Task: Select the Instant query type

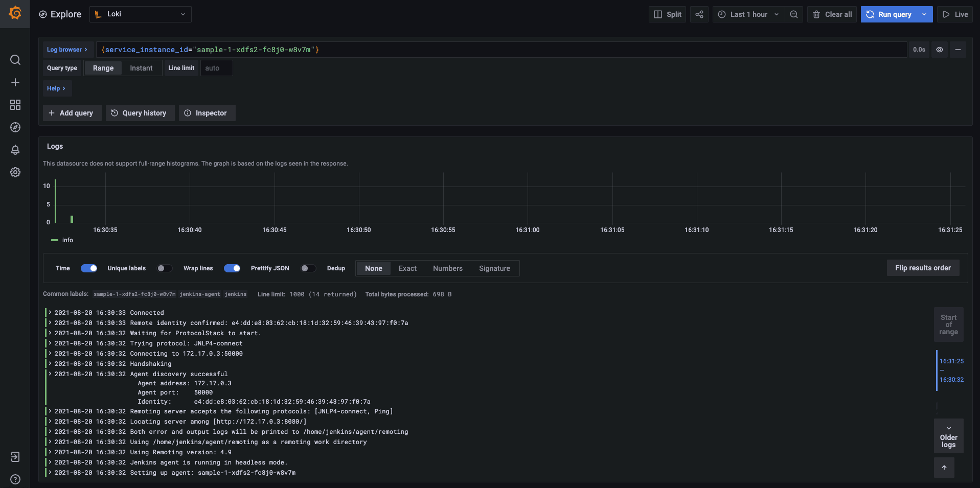Action: coord(141,68)
